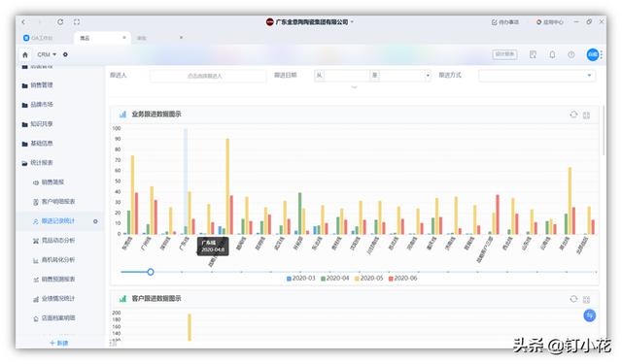Open the CRM module dropdown

47,54
